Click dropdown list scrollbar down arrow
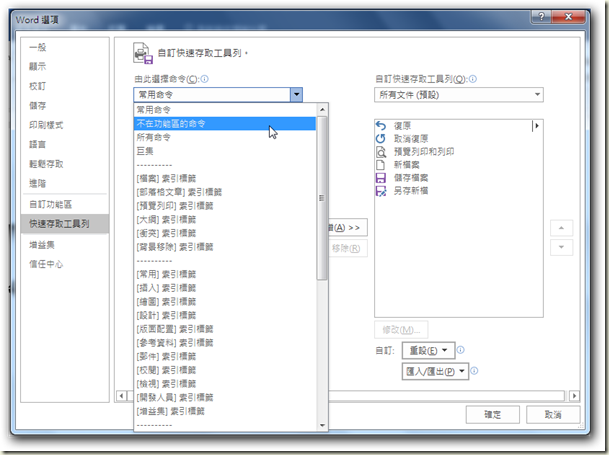Image resolution: width=609 pixels, height=455 pixels. tap(322, 425)
